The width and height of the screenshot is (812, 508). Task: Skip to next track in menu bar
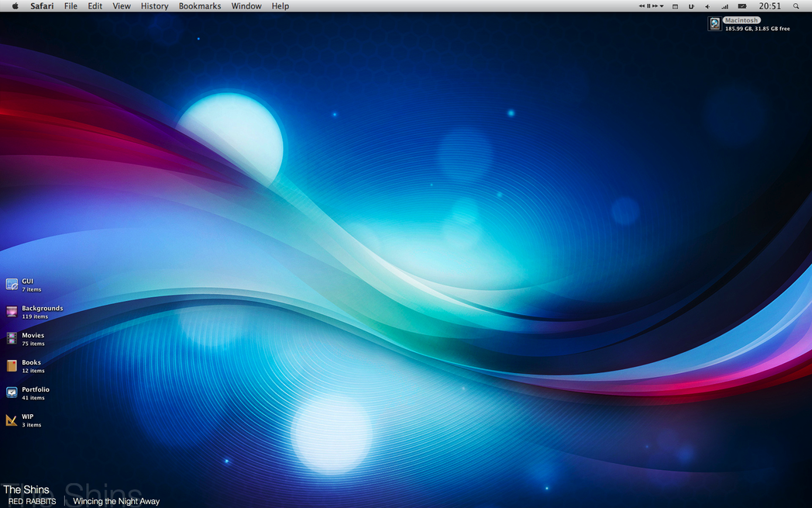coord(655,6)
